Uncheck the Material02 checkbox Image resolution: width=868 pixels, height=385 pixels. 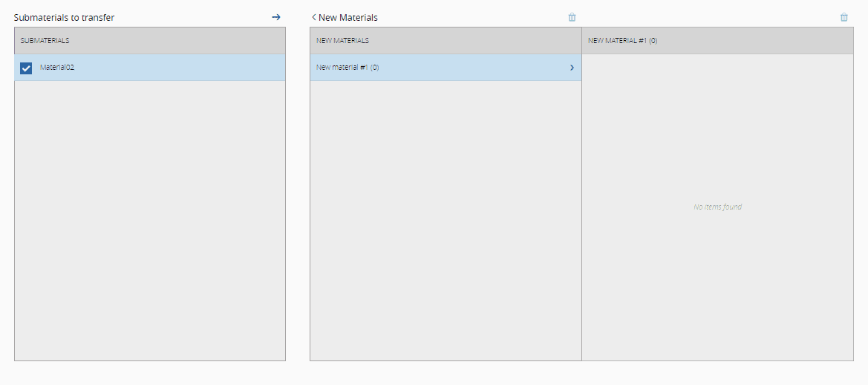(x=26, y=68)
